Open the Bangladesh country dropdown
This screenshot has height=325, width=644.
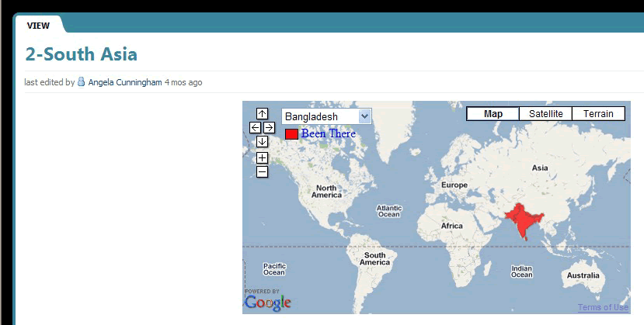tap(326, 116)
